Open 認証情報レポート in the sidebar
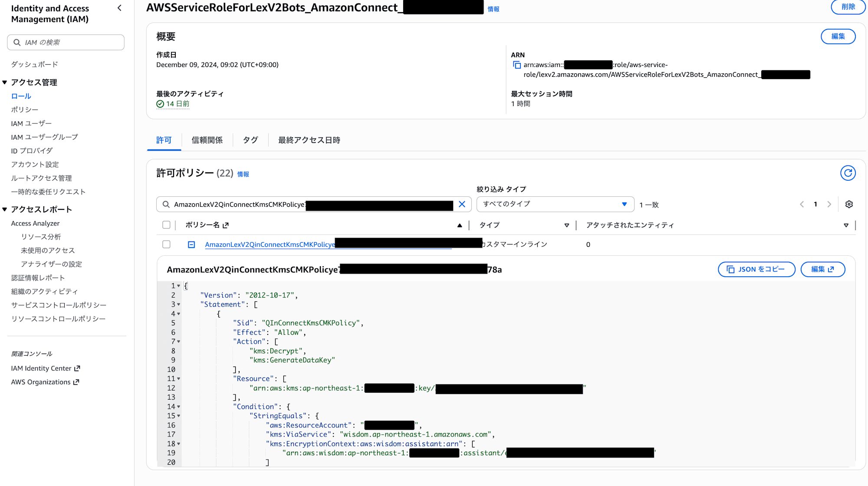Image resolution: width=868 pixels, height=486 pixels. click(38, 278)
